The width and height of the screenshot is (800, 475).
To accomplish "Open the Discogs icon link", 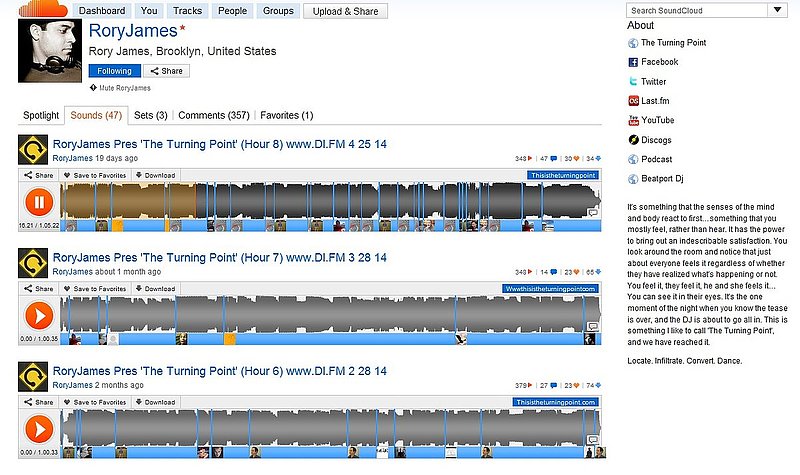I will point(633,140).
